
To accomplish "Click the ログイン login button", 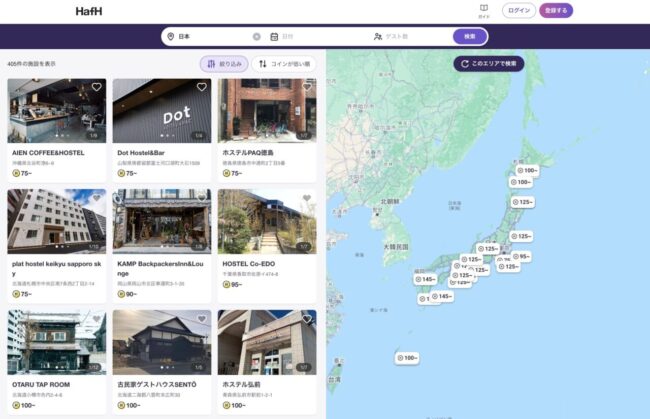I will click(519, 10).
